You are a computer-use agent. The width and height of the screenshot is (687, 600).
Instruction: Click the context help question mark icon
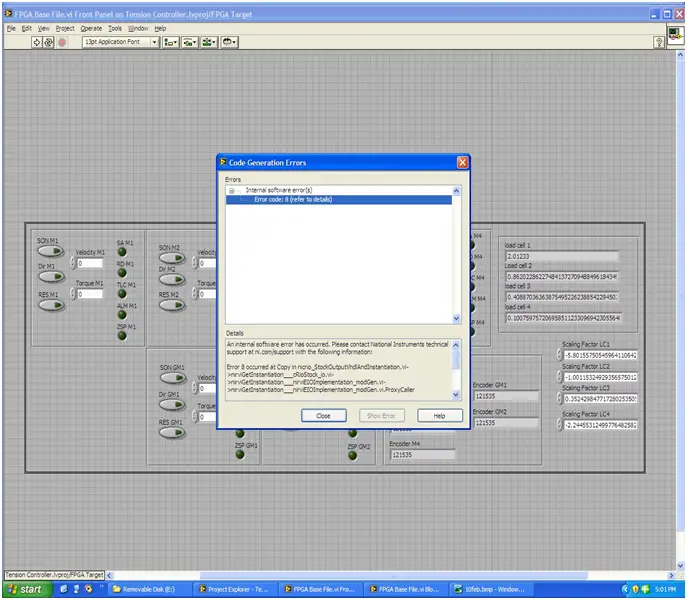click(659, 42)
